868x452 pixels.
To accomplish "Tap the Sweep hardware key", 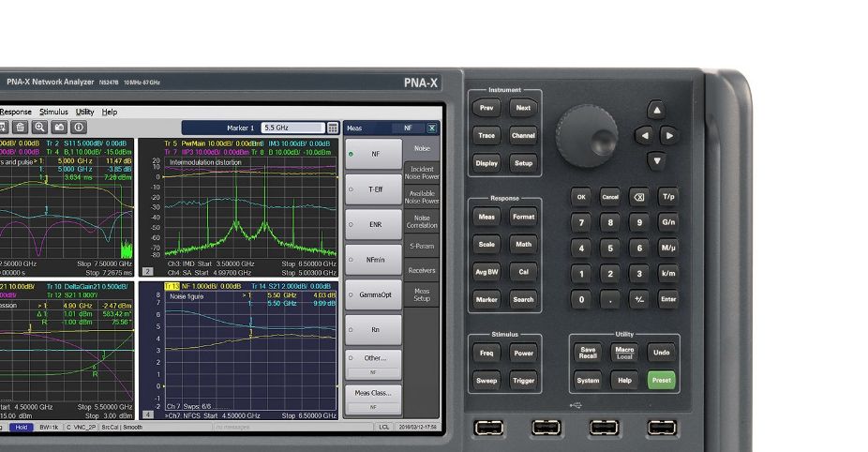I will point(486,381).
